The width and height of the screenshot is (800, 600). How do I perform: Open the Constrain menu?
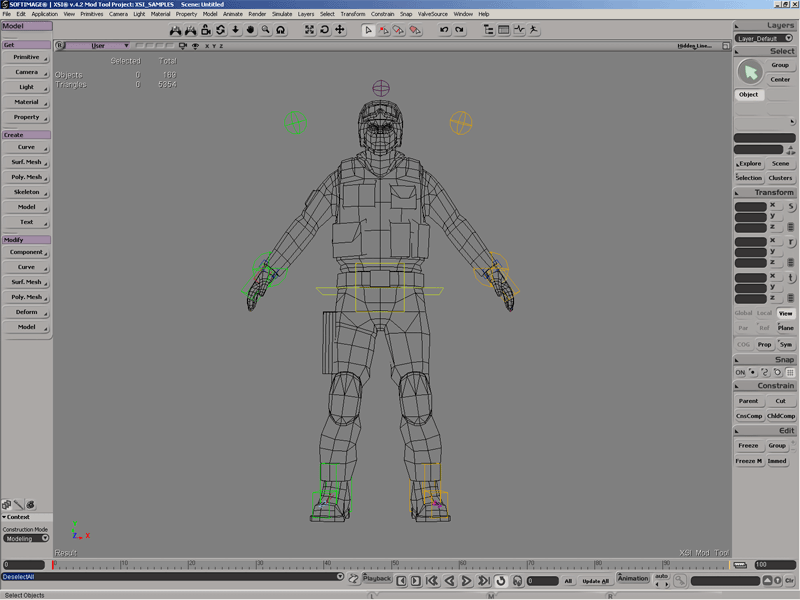[x=382, y=14]
